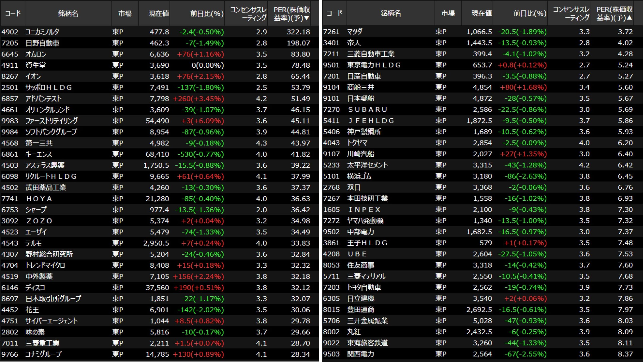This screenshot has width=644, height=362.
Task: Click アドバンテスト +260 price change cell
Action: coord(198,99)
